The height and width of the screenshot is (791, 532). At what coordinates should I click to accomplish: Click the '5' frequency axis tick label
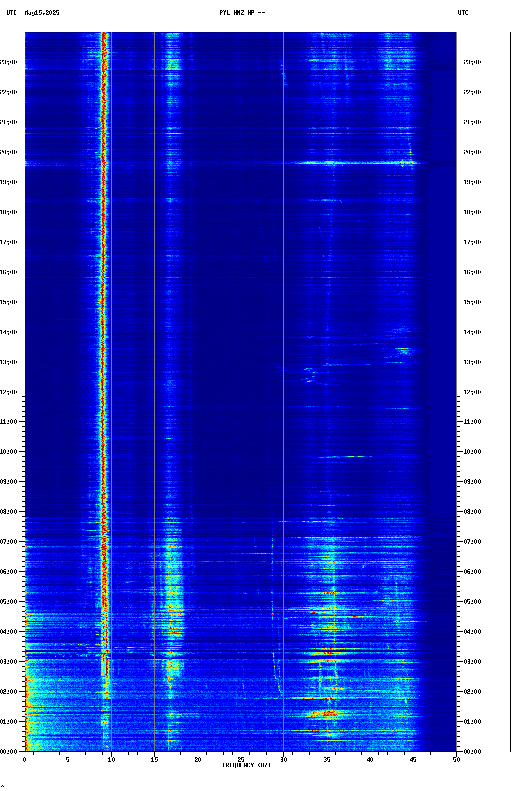coord(68,760)
